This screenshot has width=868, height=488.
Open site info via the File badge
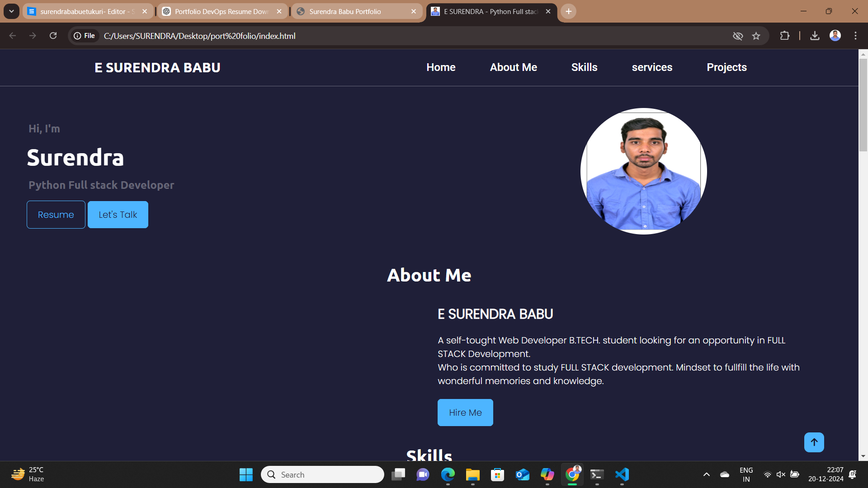coord(84,35)
